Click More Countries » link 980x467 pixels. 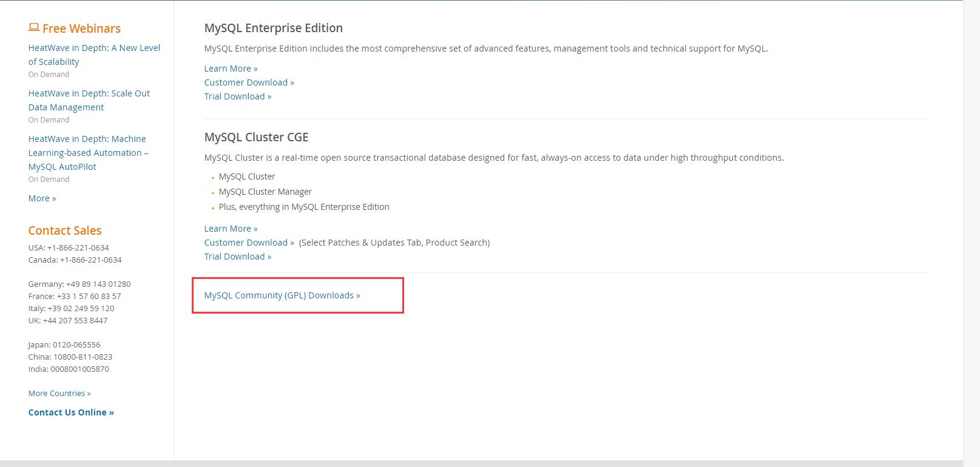[59, 393]
